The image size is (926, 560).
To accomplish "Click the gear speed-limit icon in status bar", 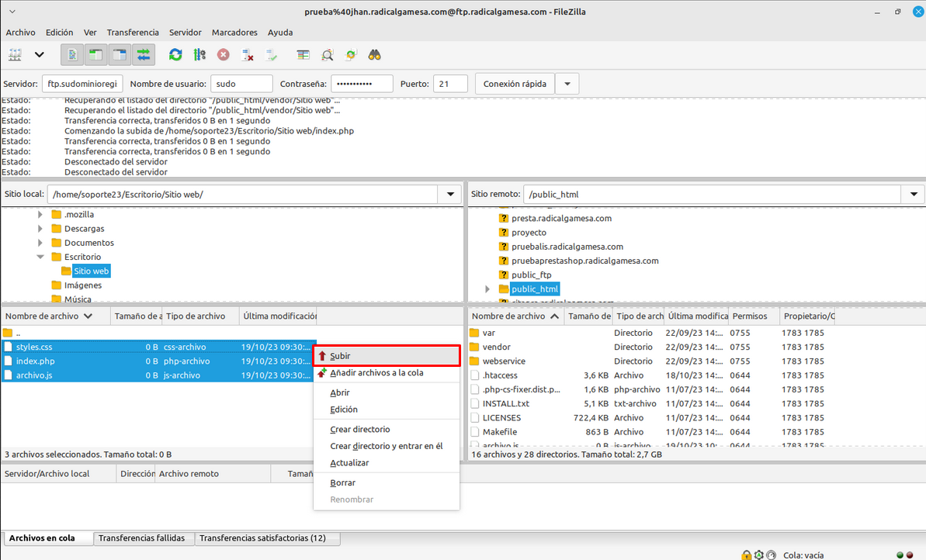I will click(759, 555).
